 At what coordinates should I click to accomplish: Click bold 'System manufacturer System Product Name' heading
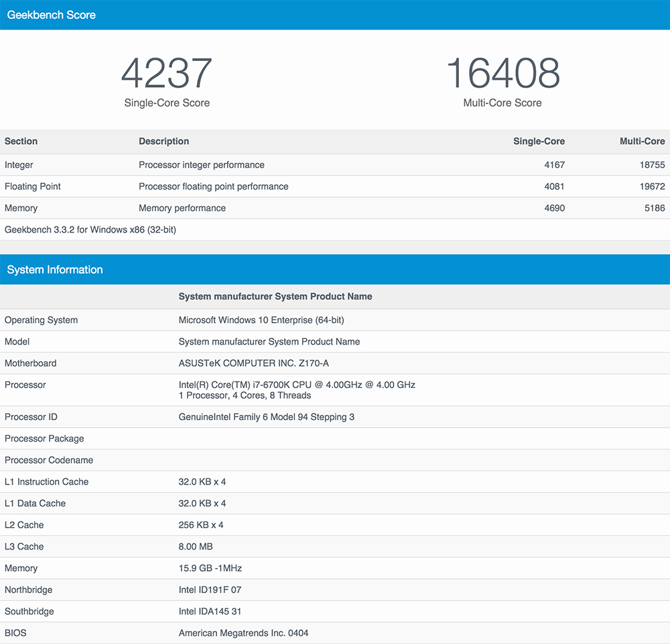pyautogui.click(x=275, y=297)
